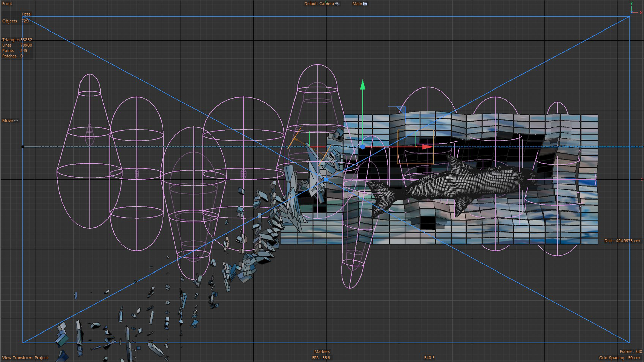Image resolution: width=644 pixels, height=362 pixels.
Task: Click the Move tool cross icon
Action: (x=16, y=121)
